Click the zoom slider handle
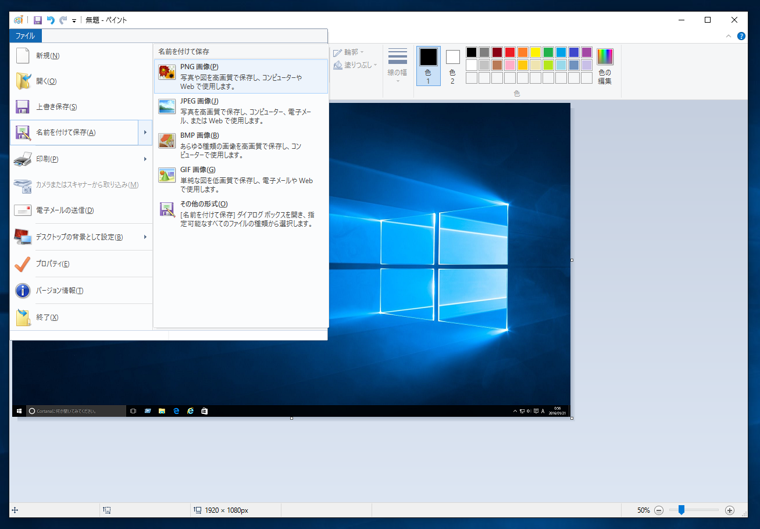 tap(681, 510)
